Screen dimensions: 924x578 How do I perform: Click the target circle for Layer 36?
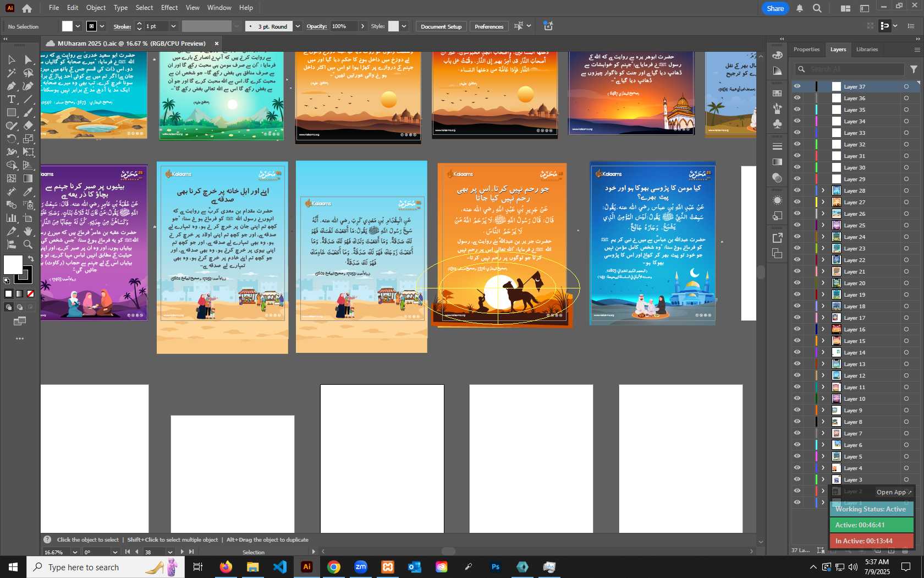(x=906, y=98)
